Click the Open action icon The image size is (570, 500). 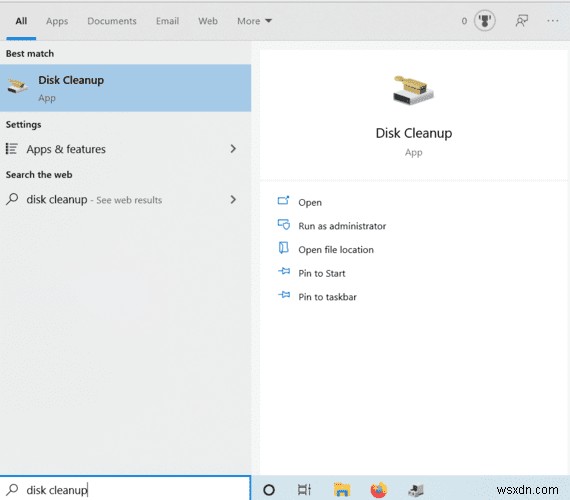(x=284, y=201)
